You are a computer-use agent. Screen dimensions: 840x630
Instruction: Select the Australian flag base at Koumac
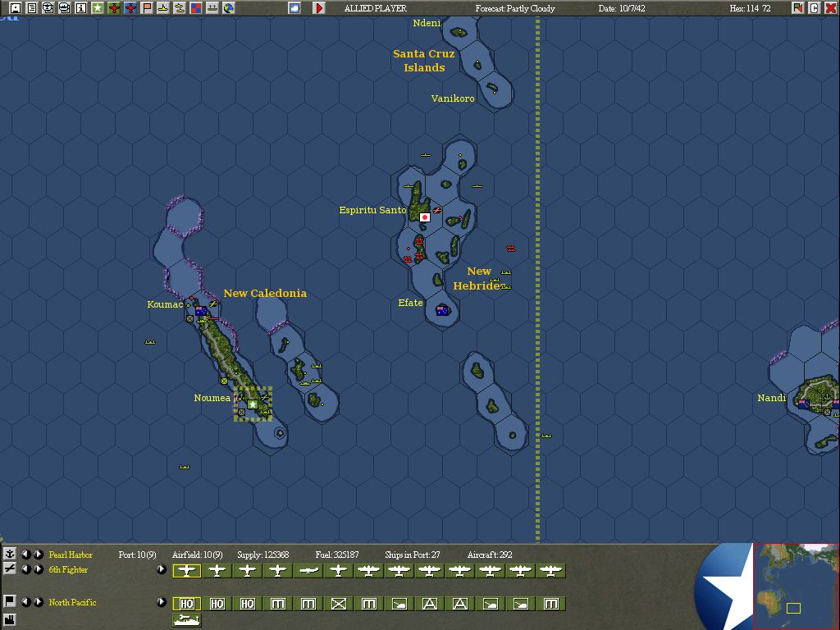pyautogui.click(x=201, y=311)
